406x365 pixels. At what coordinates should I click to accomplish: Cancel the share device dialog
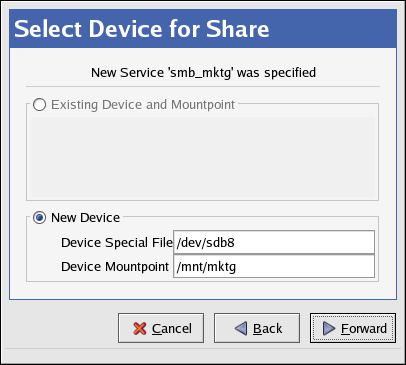161,328
